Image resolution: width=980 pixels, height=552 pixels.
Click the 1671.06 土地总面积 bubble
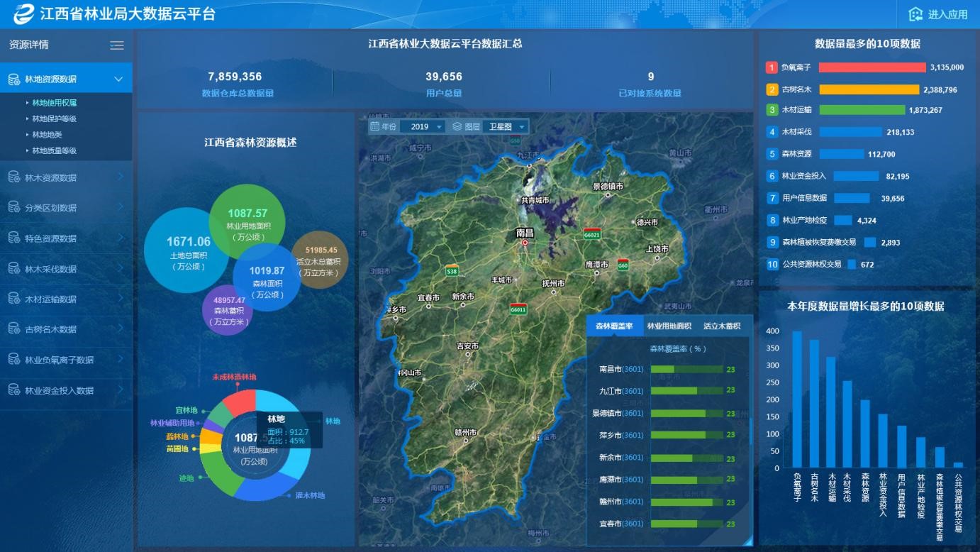pos(188,250)
